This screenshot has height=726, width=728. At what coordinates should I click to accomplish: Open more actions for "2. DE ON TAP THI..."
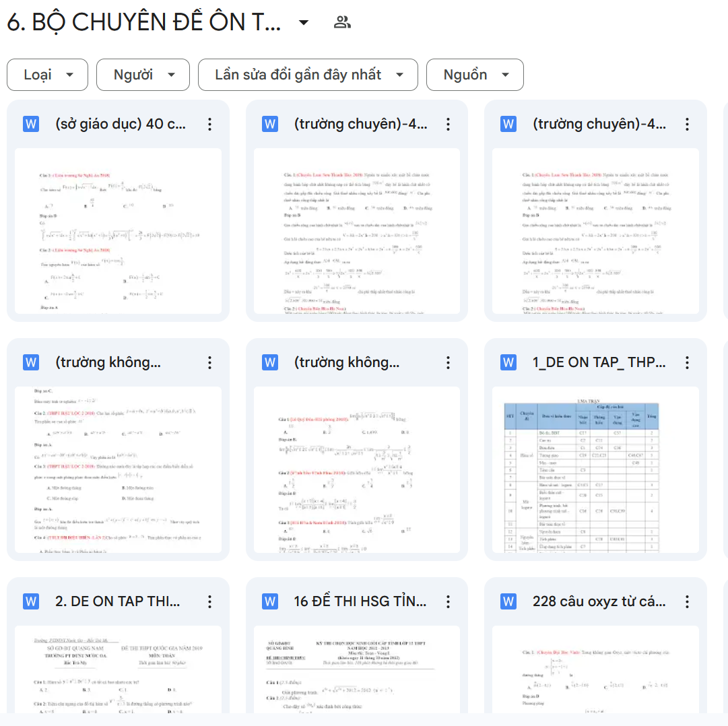click(209, 601)
